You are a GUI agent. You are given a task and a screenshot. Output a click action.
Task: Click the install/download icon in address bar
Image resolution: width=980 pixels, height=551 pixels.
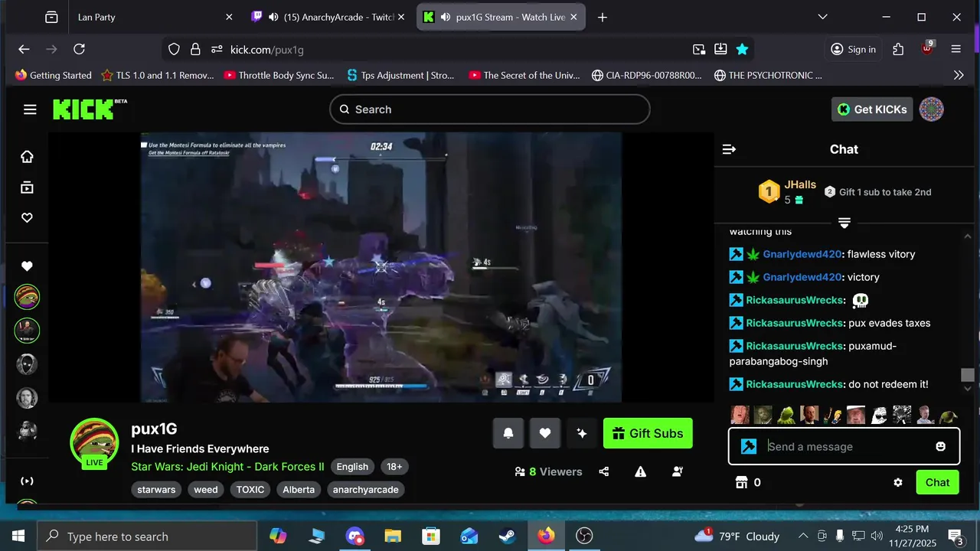point(720,49)
